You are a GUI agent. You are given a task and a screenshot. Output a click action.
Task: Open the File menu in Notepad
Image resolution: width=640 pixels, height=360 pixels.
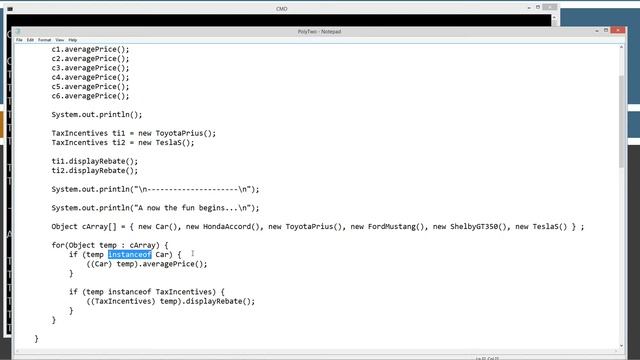[x=19, y=40]
